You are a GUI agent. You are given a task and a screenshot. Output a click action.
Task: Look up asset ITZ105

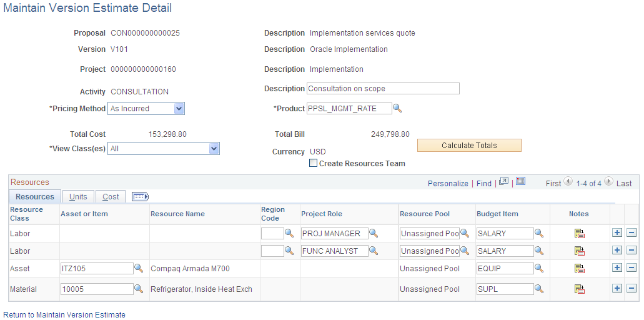[139, 268]
